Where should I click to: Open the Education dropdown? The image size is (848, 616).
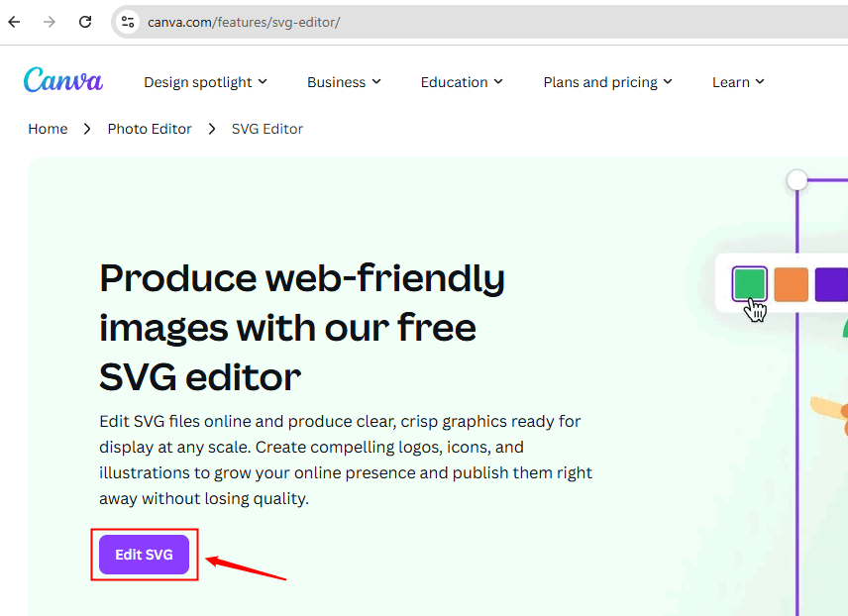[x=462, y=82]
